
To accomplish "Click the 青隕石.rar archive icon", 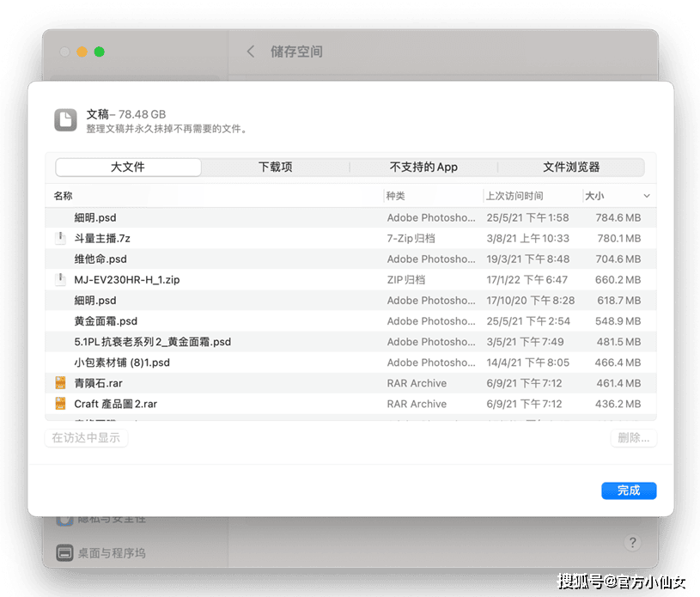I will click(x=60, y=382).
